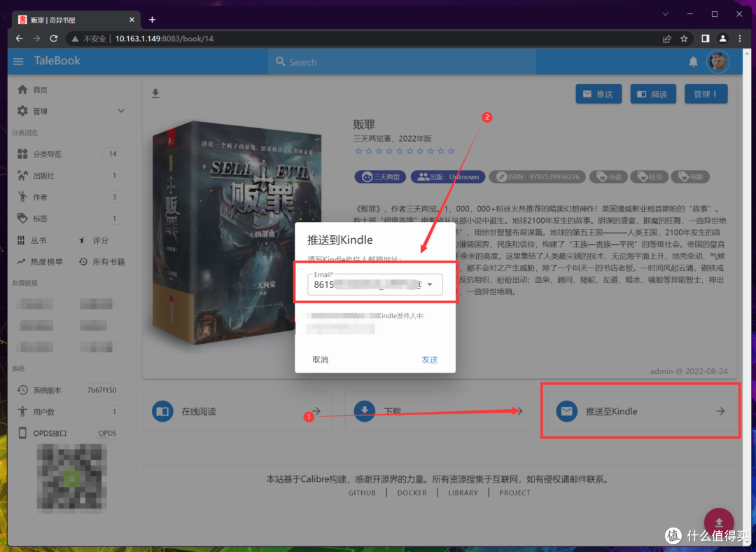Open the GITHUB footer link

[x=362, y=492]
